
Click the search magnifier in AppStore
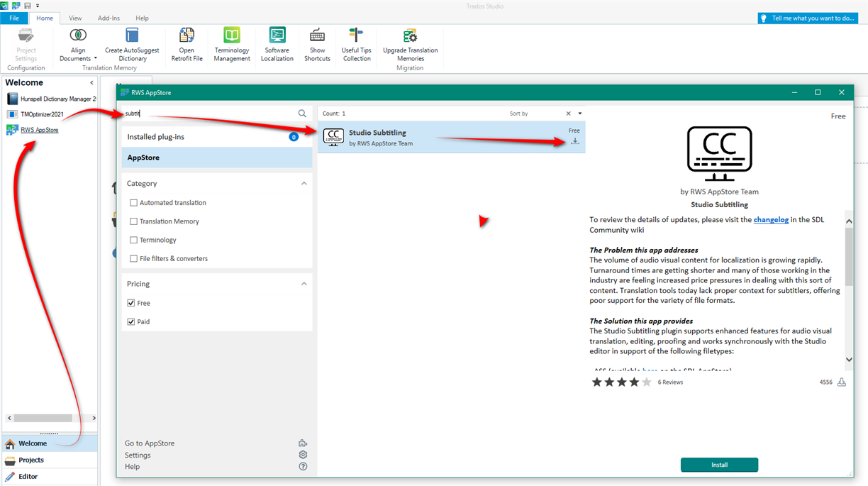302,114
